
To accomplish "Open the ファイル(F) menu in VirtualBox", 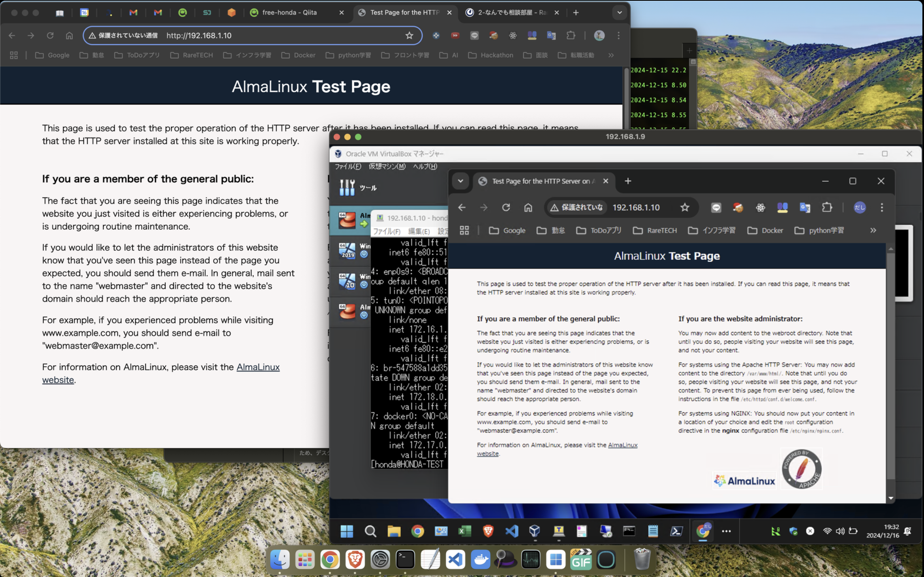I will pos(348,166).
